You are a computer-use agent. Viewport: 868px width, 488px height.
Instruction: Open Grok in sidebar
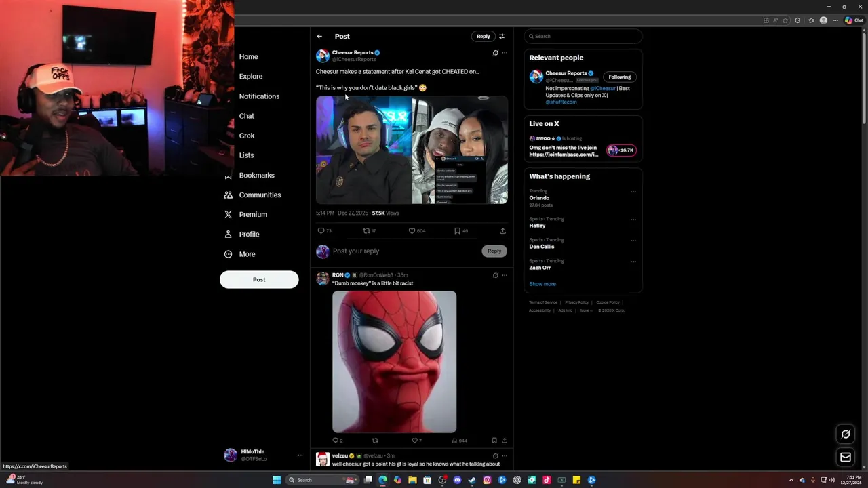pyautogui.click(x=247, y=136)
